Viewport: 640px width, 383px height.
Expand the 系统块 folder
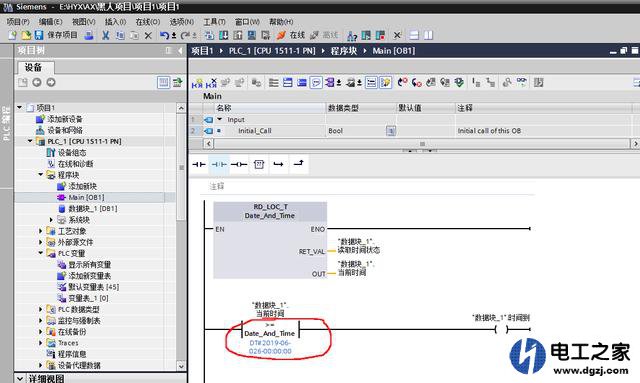(51, 220)
